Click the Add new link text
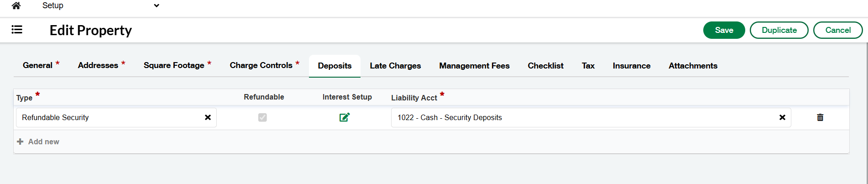 tap(44, 142)
